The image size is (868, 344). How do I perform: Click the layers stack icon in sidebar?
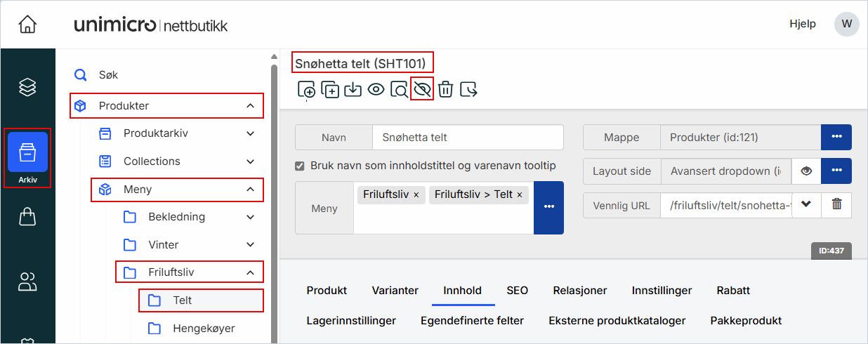[27, 87]
